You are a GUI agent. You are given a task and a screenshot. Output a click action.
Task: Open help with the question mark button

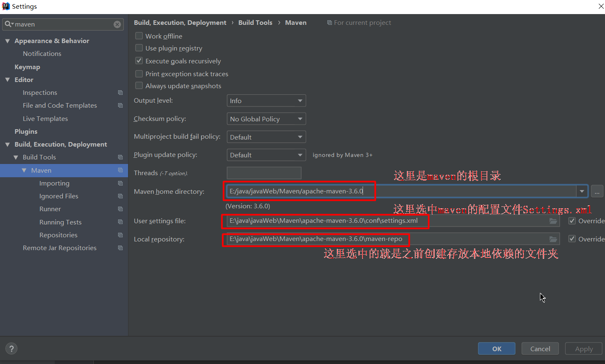click(x=12, y=349)
